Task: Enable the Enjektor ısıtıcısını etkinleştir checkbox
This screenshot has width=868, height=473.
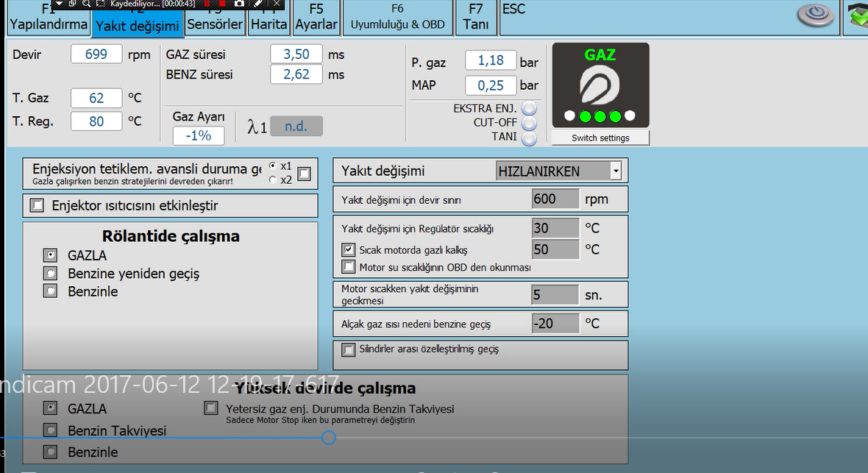Action: (38, 206)
